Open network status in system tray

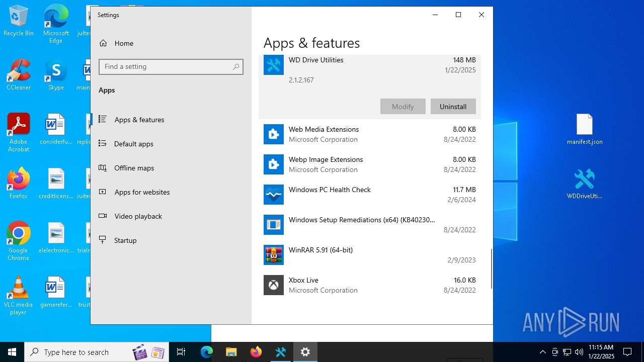567,352
